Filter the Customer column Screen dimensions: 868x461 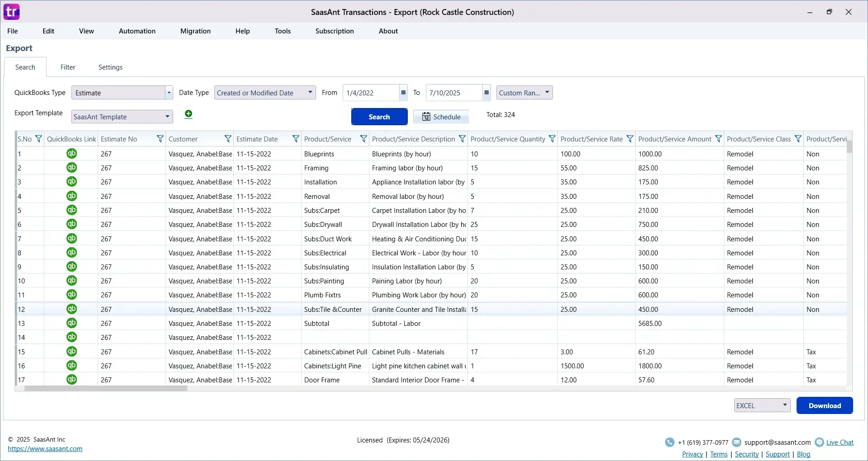[x=228, y=139]
